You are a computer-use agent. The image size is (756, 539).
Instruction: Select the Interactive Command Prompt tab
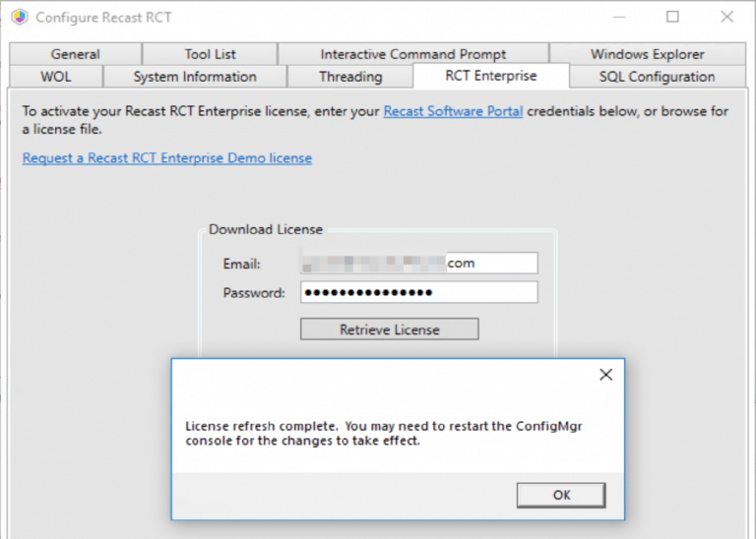click(413, 54)
